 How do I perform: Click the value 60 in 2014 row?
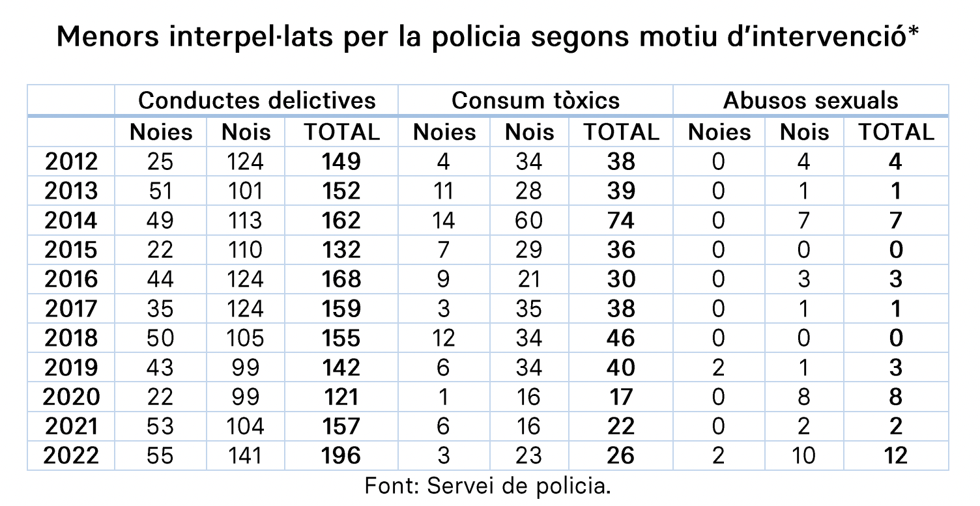tap(529, 220)
